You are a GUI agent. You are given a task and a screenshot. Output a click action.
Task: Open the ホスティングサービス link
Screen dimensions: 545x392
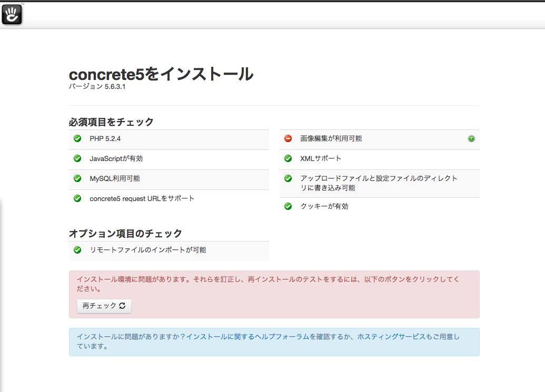click(x=391, y=336)
